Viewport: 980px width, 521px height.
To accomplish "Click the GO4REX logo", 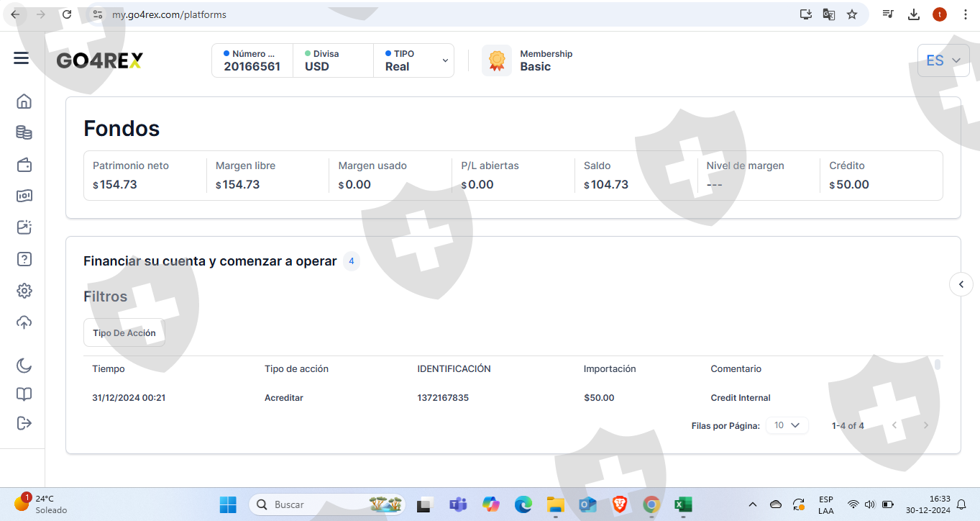I will tap(100, 60).
